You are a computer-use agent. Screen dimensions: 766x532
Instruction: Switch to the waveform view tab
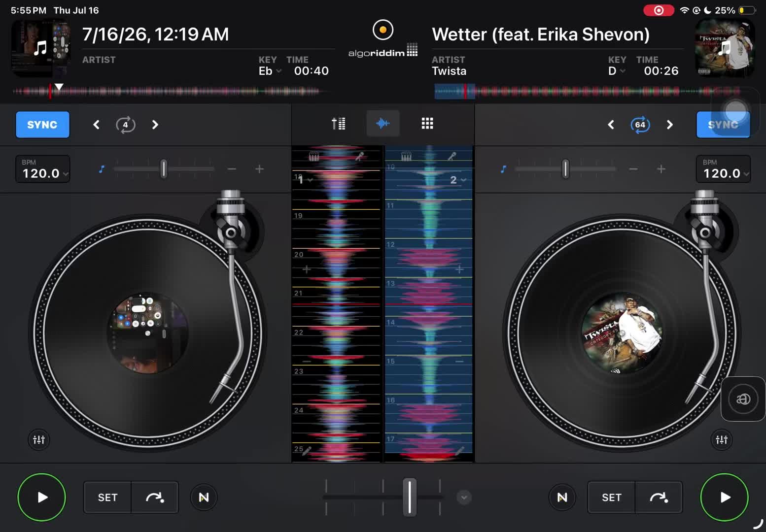click(383, 123)
